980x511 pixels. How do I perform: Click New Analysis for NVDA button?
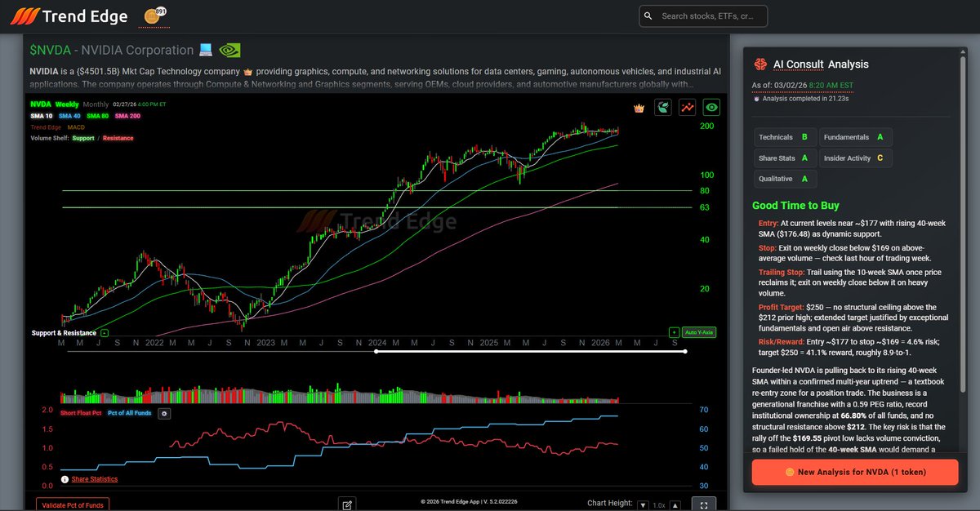click(x=855, y=472)
